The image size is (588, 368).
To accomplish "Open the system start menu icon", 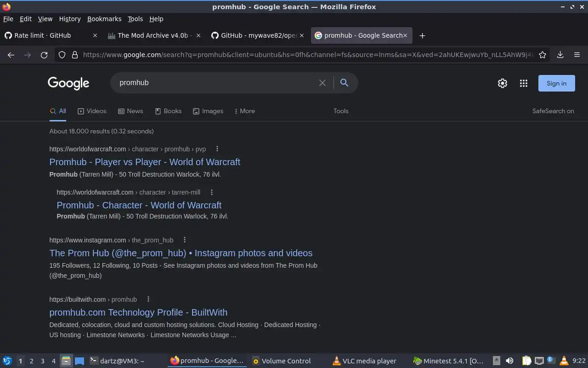I will 7,361.
